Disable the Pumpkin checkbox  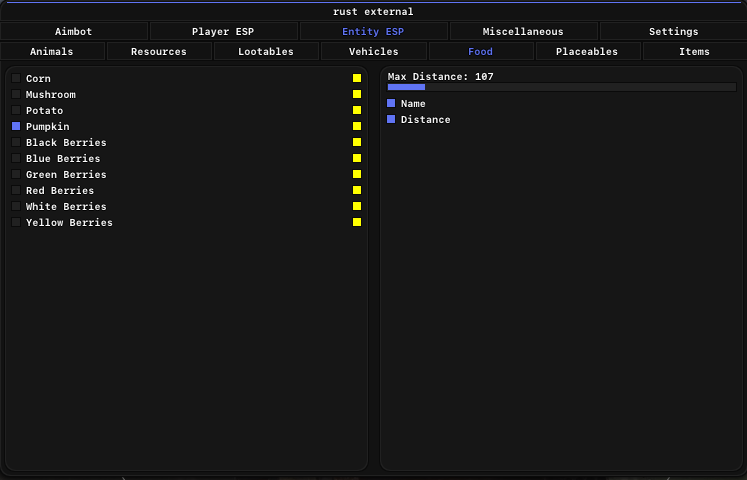16,126
